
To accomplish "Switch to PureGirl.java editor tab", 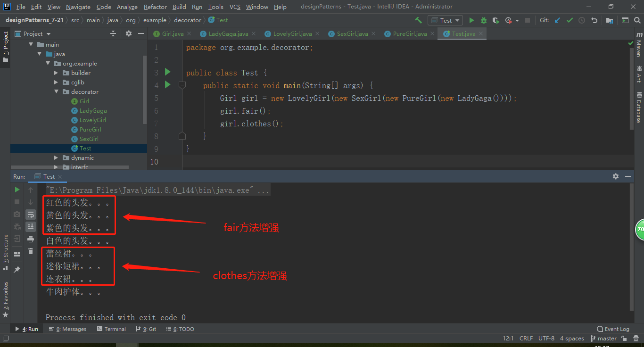I will (x=410, y=33).
